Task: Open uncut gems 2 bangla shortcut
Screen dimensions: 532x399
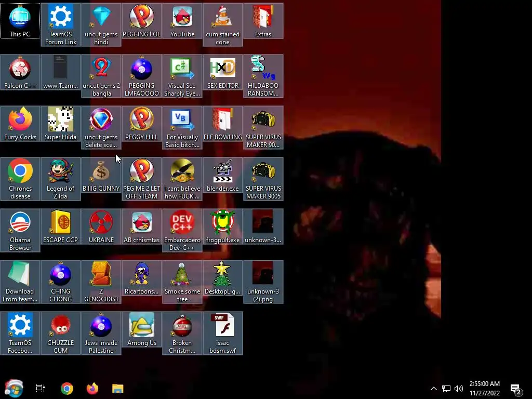Action: click(101, 76)
